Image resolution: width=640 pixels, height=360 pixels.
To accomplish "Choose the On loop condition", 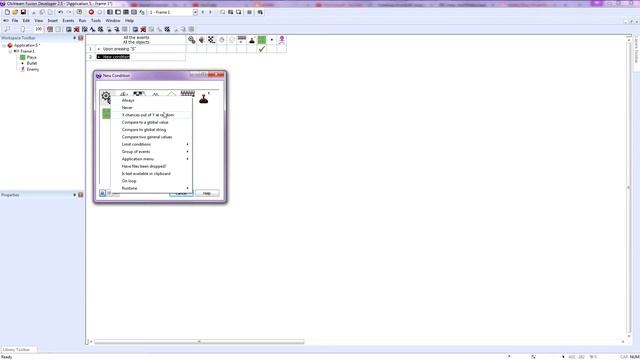I will click(x=151, y=181).
